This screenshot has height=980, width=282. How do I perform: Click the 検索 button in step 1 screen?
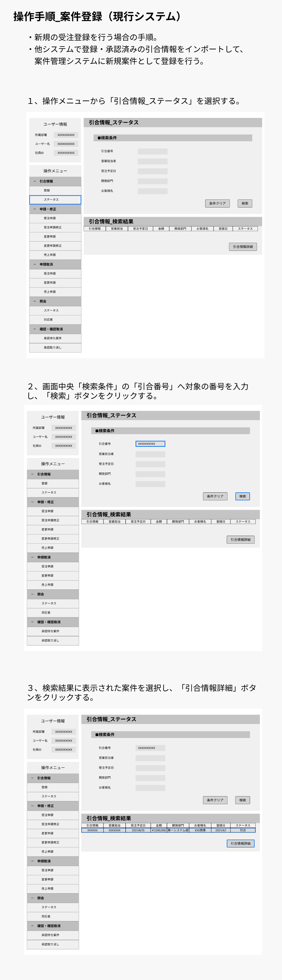[x=245, y=204]
